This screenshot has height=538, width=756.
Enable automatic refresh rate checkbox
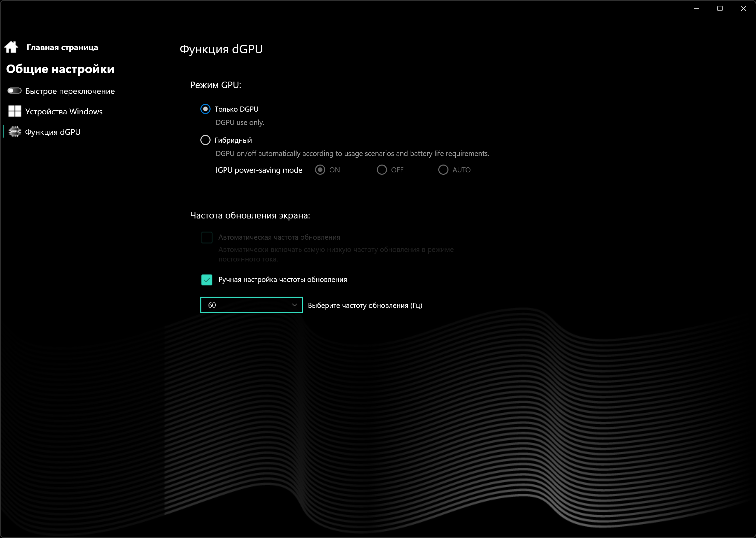pos(207,237)
